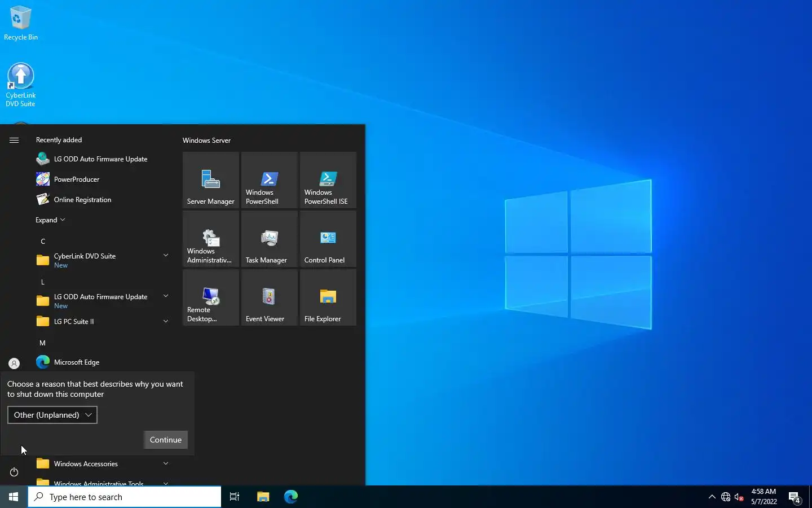This screenshot has height=508, width=812.
Task: Launch LG ODD Auto Firmware Update app
Action: pyautogui.click(x=101, y=159)
